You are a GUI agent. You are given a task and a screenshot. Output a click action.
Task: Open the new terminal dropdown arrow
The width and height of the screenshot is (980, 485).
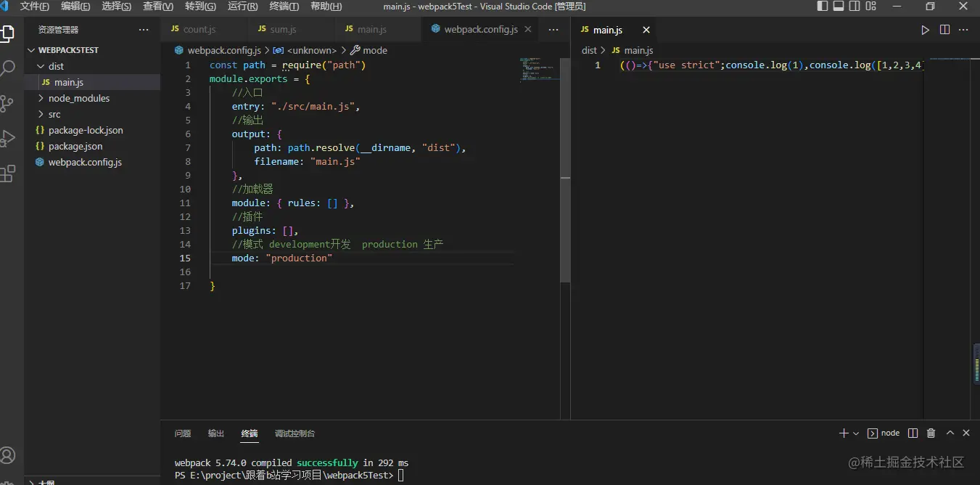pos(856,433)
